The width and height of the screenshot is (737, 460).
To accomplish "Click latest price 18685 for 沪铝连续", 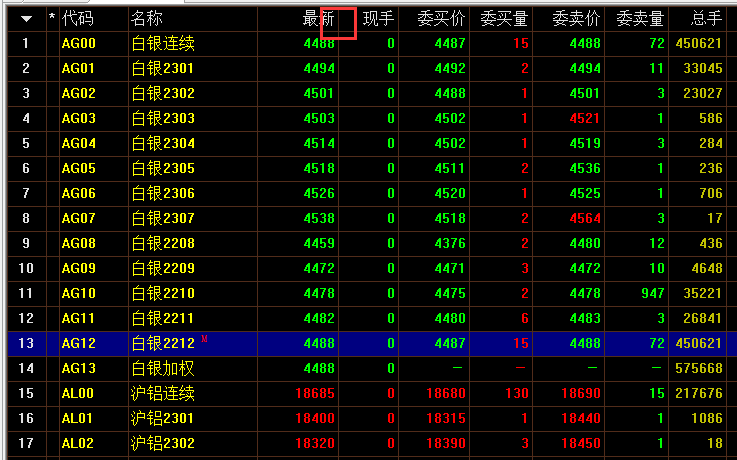I will tap(315, 393).
